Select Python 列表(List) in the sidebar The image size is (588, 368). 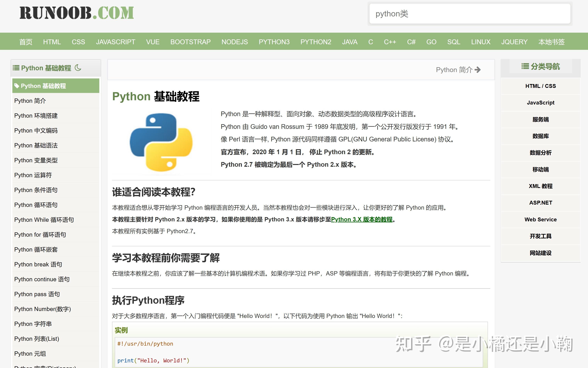(x=56, y=339)
